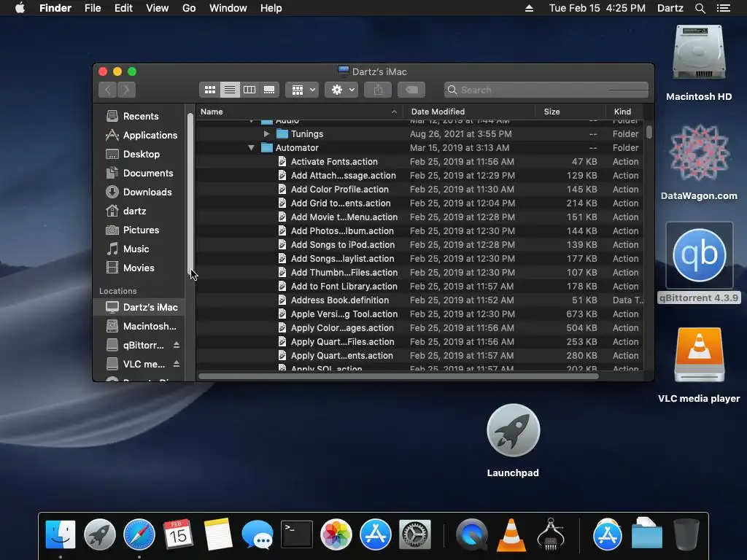Screen dimensions: 747x560
Task: Open the Edit menu
Action: click(123, 8)
